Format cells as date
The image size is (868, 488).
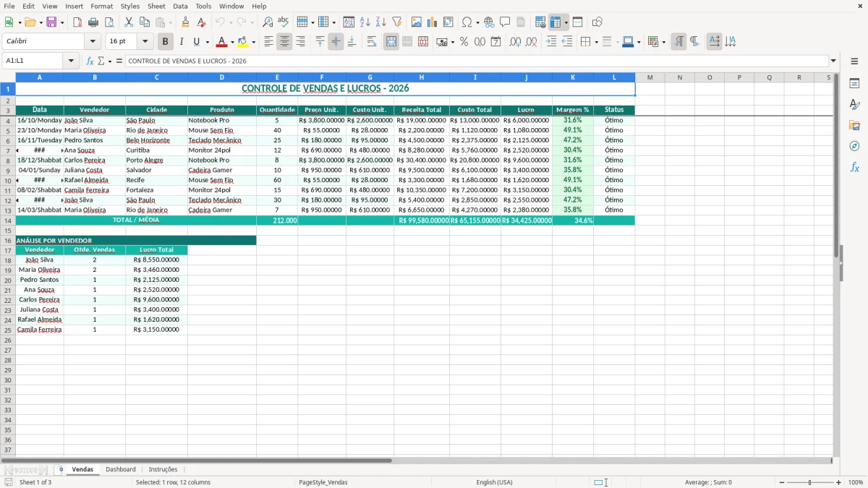click(495, 42)
